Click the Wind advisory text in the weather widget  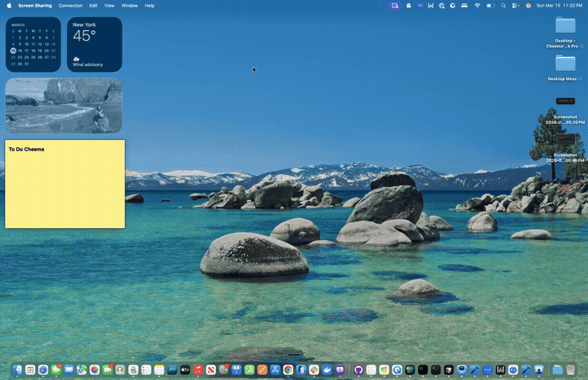[87, 65]
